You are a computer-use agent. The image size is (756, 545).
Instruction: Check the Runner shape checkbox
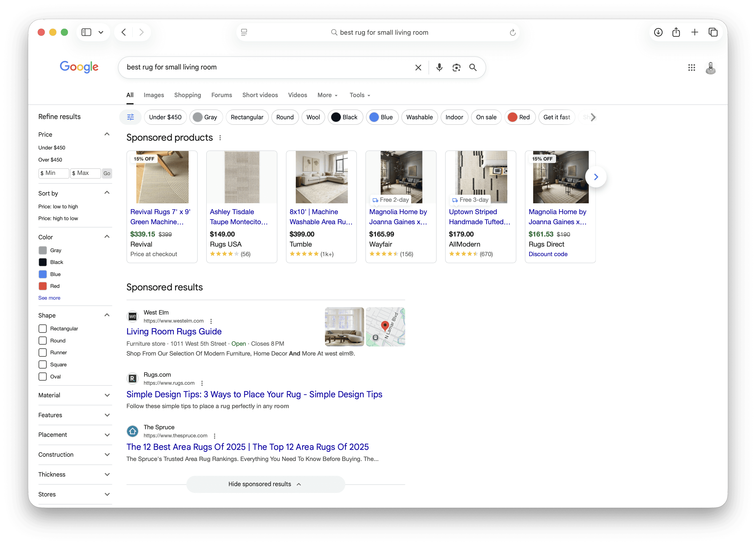(x=43, y=353)
